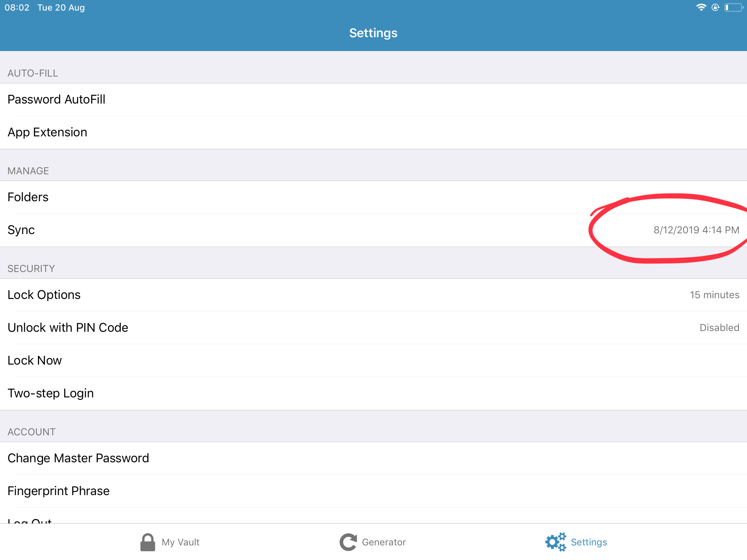Open the Folders management row

[28, 197]
